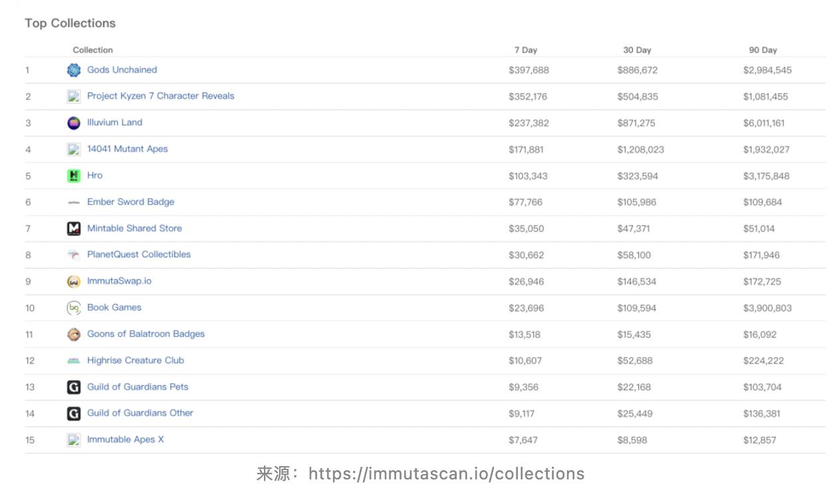839x504 pixels.
Task: Click the Gods Unchained collection icon
Action: pos(74,70)
